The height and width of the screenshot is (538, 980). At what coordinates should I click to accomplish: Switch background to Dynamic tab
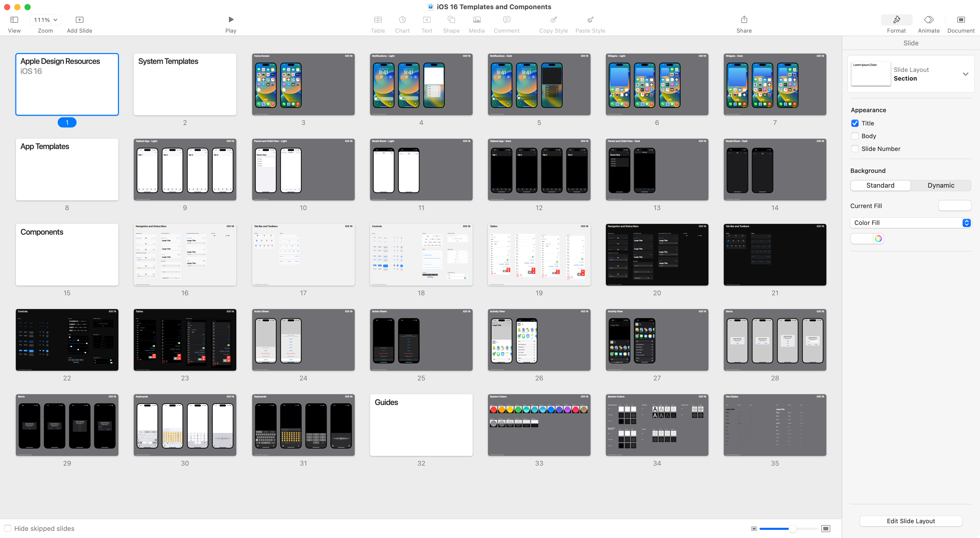coord(940,186)
